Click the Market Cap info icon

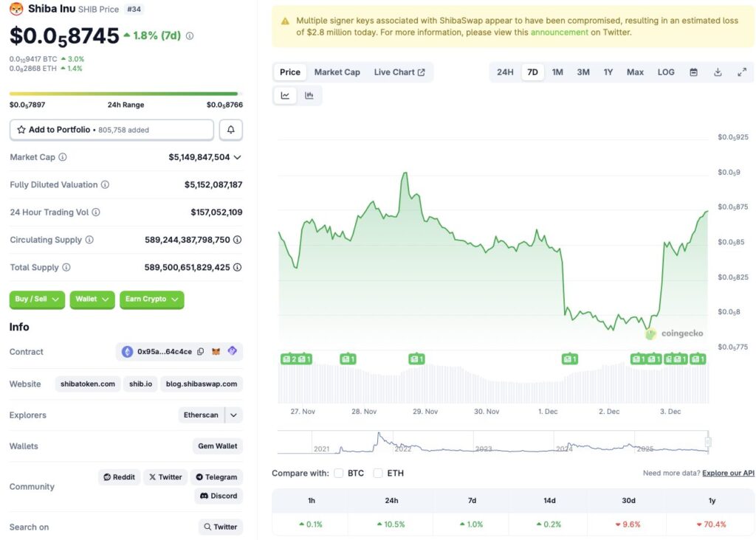[x=63, y=157]
